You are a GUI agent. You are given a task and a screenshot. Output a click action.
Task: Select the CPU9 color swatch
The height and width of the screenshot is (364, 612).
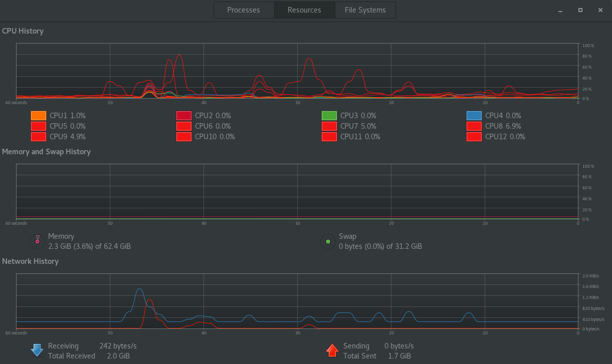click(39, 137)
